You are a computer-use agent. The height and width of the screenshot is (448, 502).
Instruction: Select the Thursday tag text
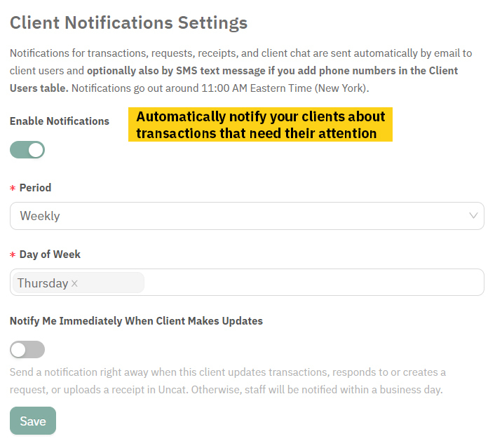click(x=43, y=283)
